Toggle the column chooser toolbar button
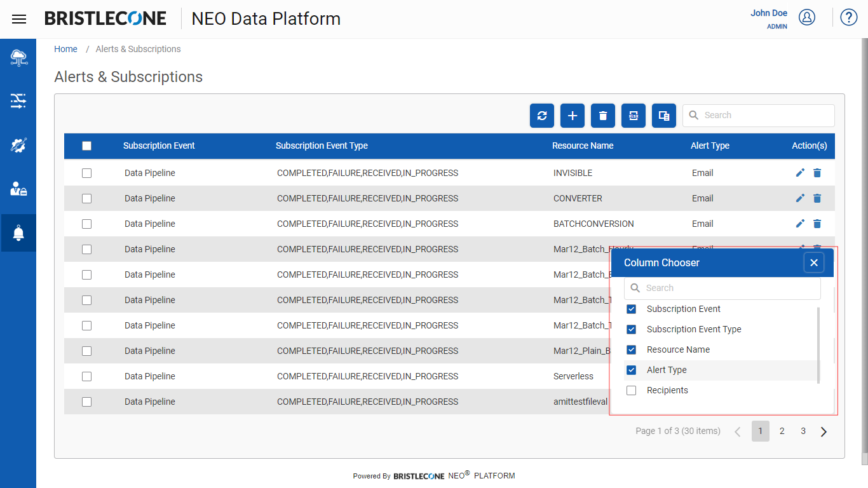 pos(664,116)
